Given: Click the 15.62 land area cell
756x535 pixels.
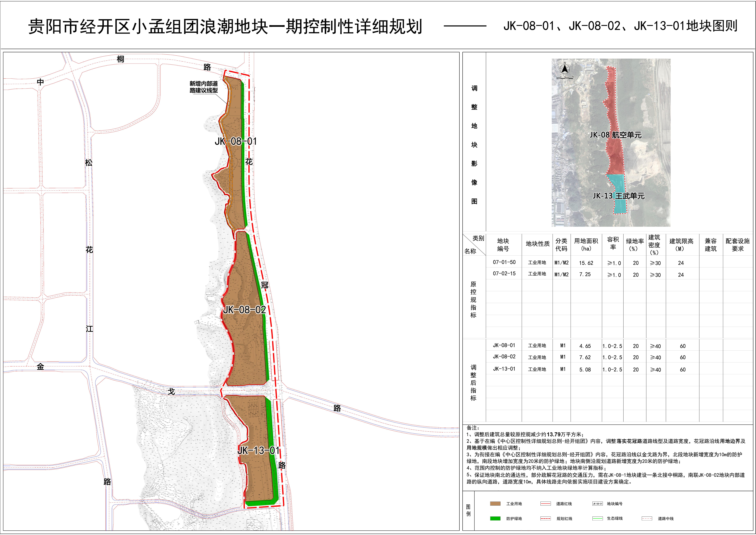Looking at the screenshot, I should (x=586, y=263).
